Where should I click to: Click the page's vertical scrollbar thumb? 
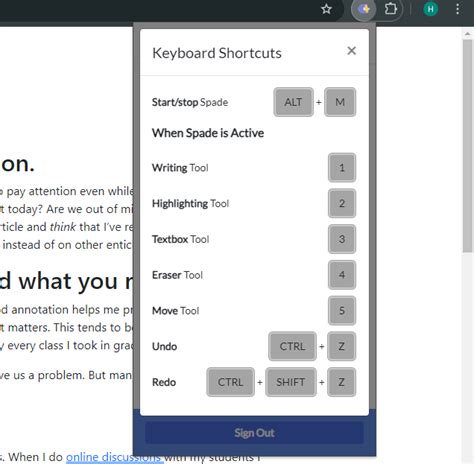coord(468,146)
